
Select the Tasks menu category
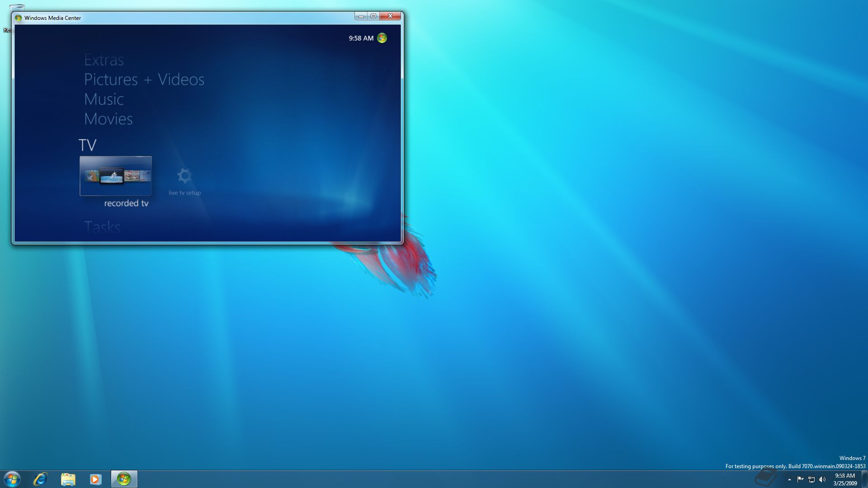[102, 227]
